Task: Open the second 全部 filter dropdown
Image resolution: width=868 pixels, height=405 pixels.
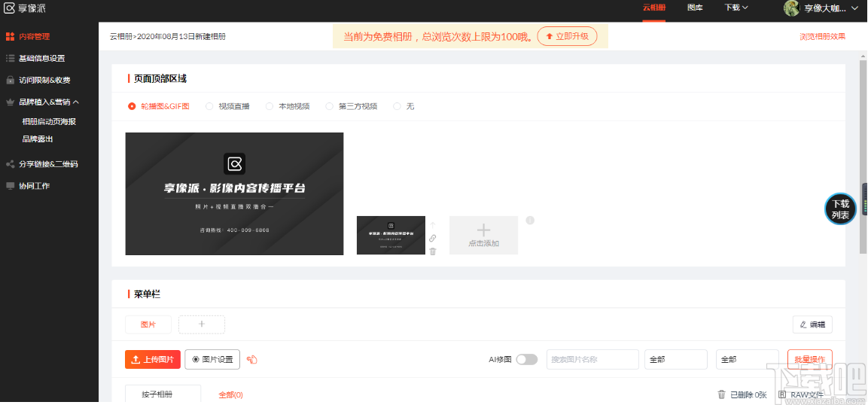Action: pyautogui.click(x=748, y=359)
